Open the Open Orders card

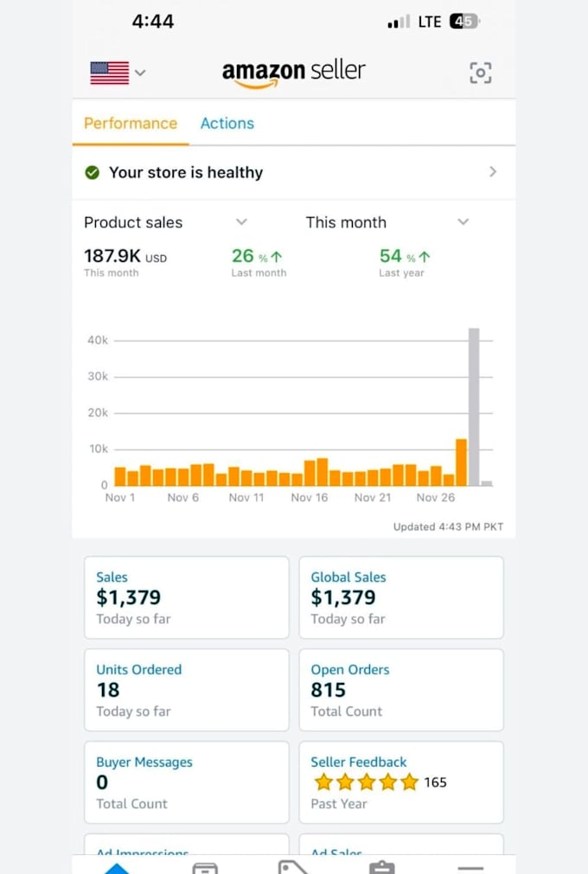tap(401, 690)
